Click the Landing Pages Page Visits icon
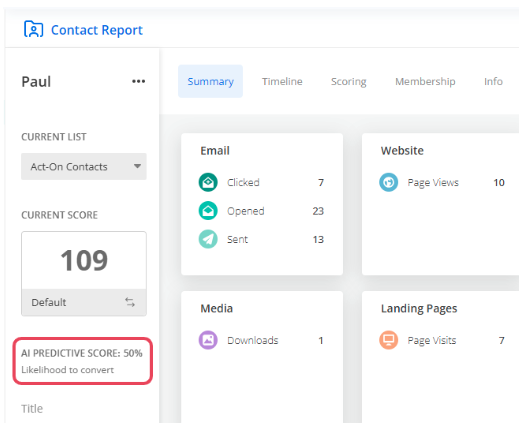This screenshot has height=423, width=519. pyautogui.click(x=388, y=340)
